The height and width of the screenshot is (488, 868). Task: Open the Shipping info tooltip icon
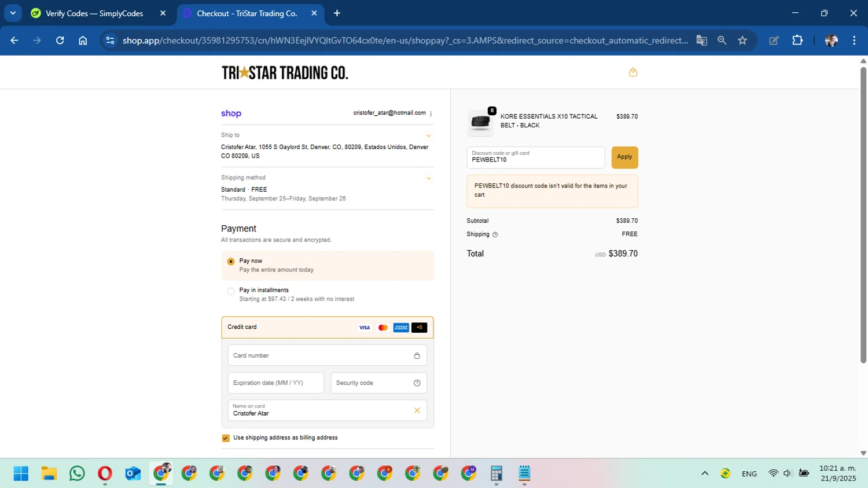click(495, 234)
